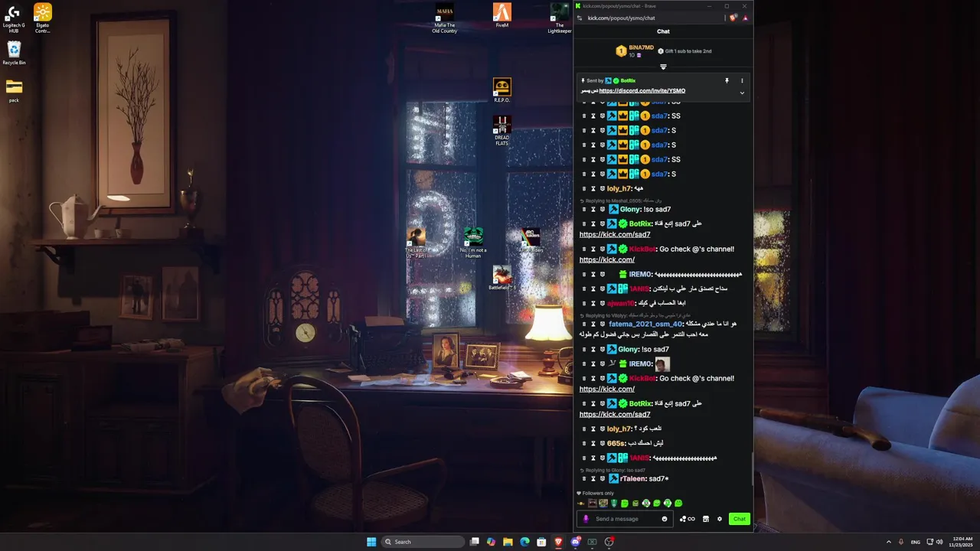Open the ENG language switcher
Screen dimensions: 980x551
point(915,542)
